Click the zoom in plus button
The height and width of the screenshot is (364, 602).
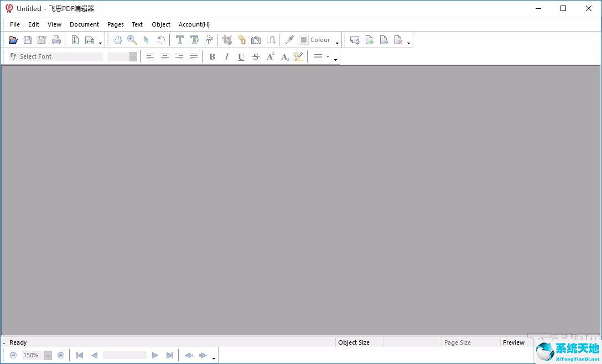(x=61, y=355)
